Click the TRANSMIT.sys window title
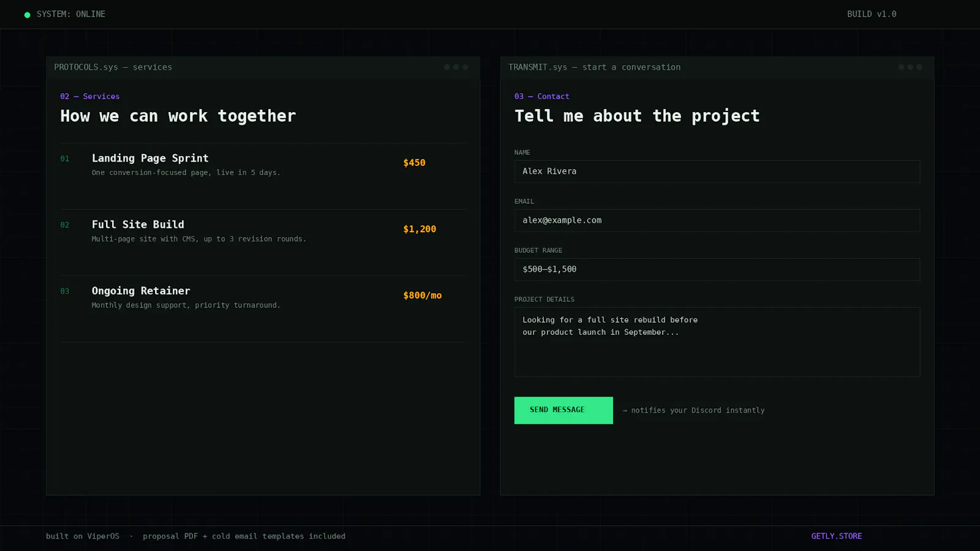The height and width of the screenshot is (551, 980). 594,67
